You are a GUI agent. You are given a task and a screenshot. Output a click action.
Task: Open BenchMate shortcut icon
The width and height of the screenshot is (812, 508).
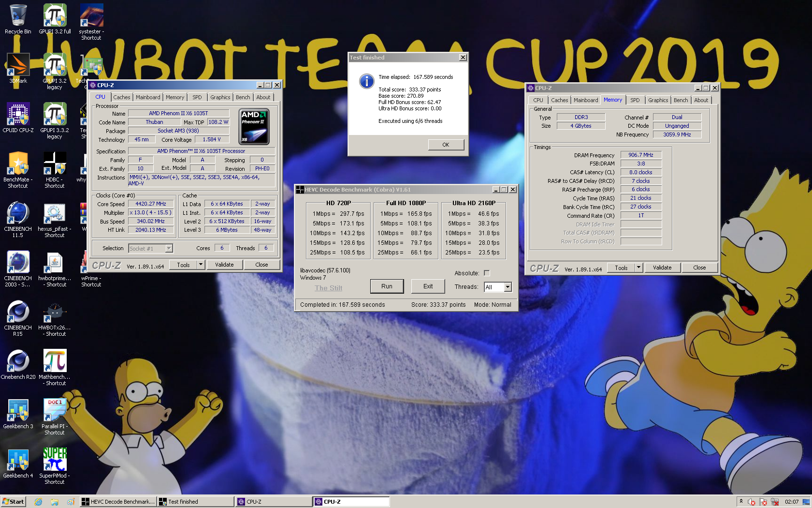click(x=18, y=170)
